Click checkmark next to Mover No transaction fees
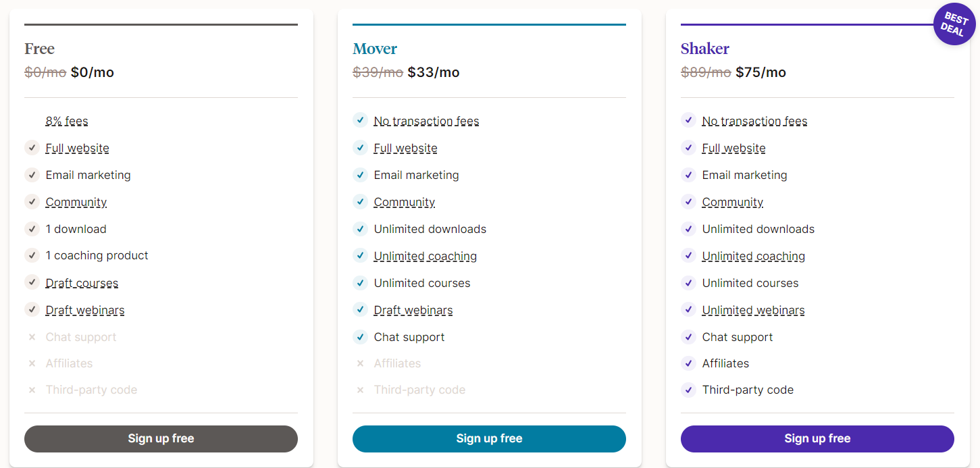The image size is (980, 468). pos(360,121)
